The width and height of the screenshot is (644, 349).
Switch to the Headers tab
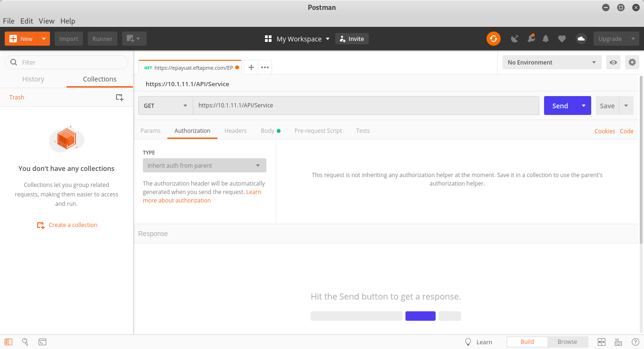tap(236, 130)
